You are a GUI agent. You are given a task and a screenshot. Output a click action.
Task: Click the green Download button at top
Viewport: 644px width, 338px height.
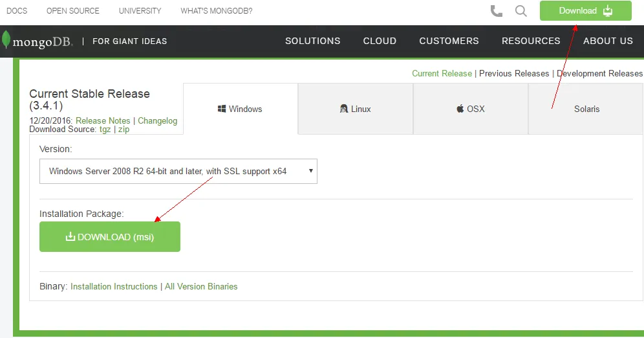[x=585, y=11]
